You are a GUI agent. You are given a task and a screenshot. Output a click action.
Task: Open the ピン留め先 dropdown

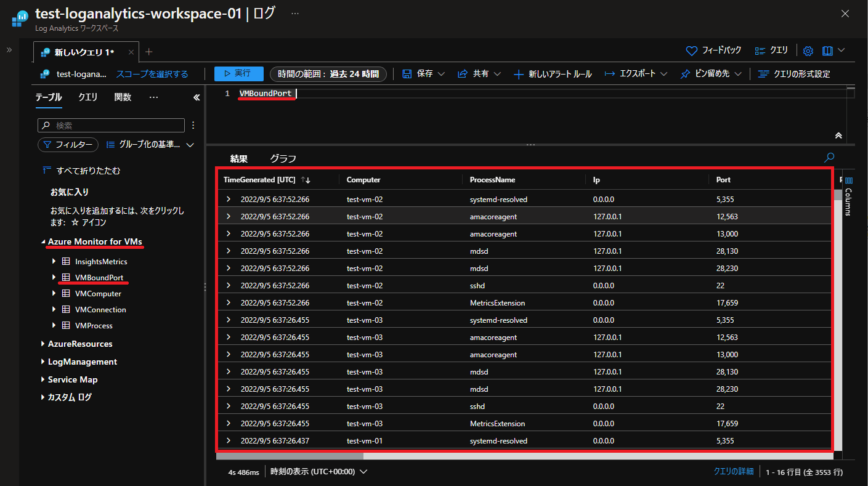[x=711, y=74]
